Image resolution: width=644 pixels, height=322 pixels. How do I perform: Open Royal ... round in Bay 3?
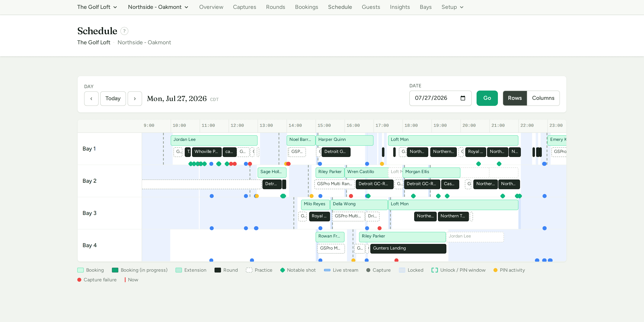[x=319, y=217]
